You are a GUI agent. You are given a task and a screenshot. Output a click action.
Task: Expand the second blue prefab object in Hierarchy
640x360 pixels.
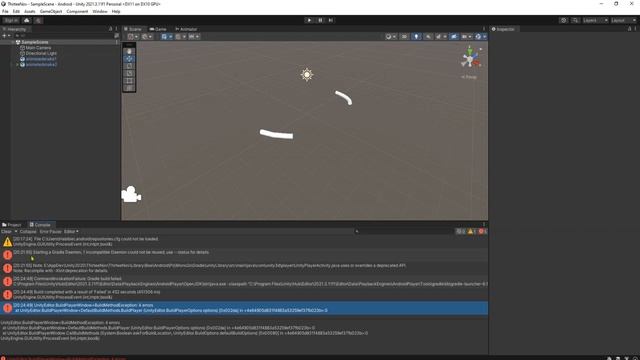pyautogui.click(x=17, y=64)
